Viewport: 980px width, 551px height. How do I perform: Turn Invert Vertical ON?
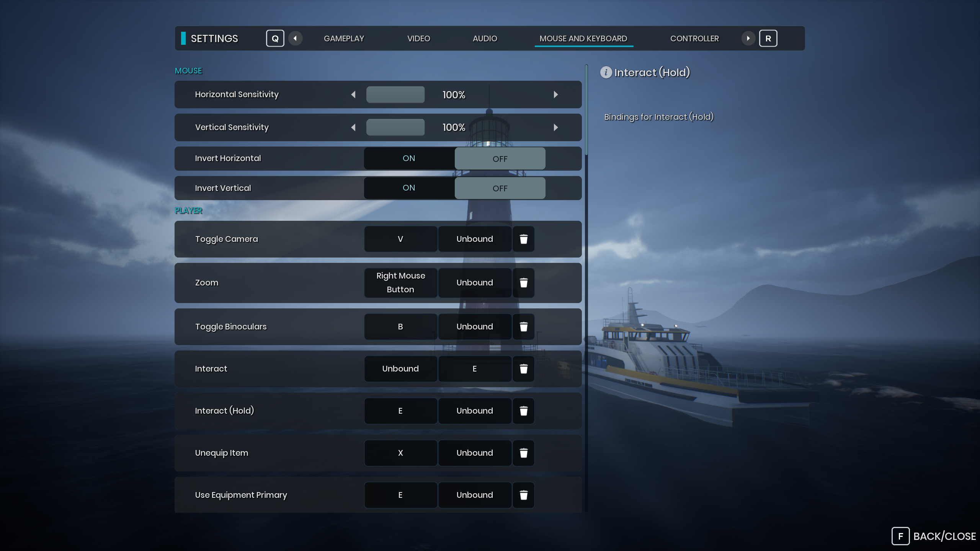409,188
